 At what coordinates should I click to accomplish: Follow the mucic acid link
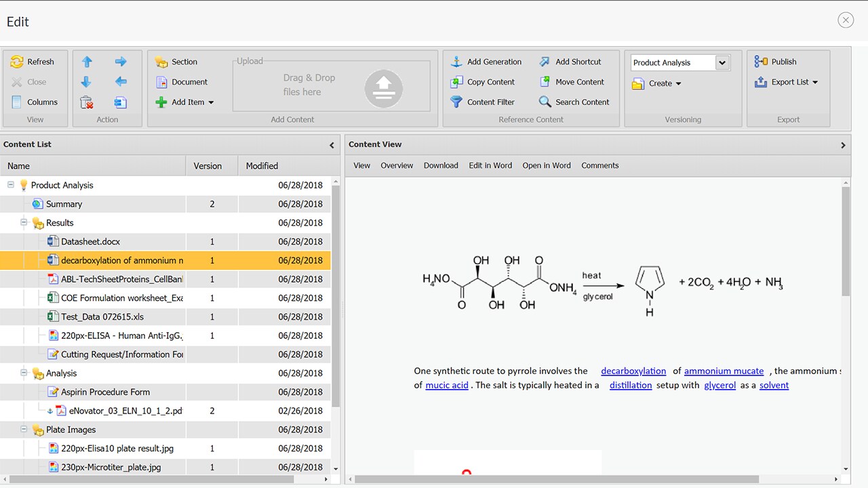click(x=447, y=385)
